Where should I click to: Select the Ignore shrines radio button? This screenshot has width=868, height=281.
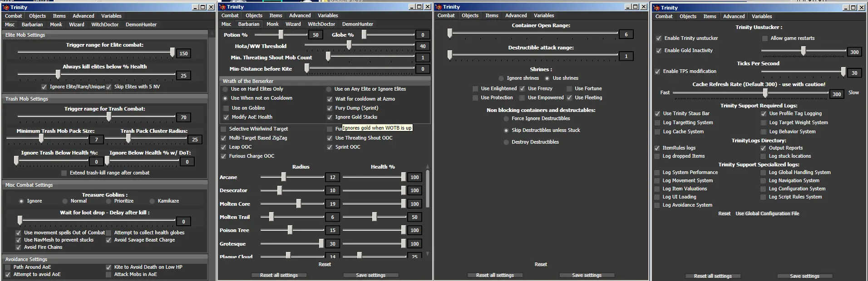(501, 78)
